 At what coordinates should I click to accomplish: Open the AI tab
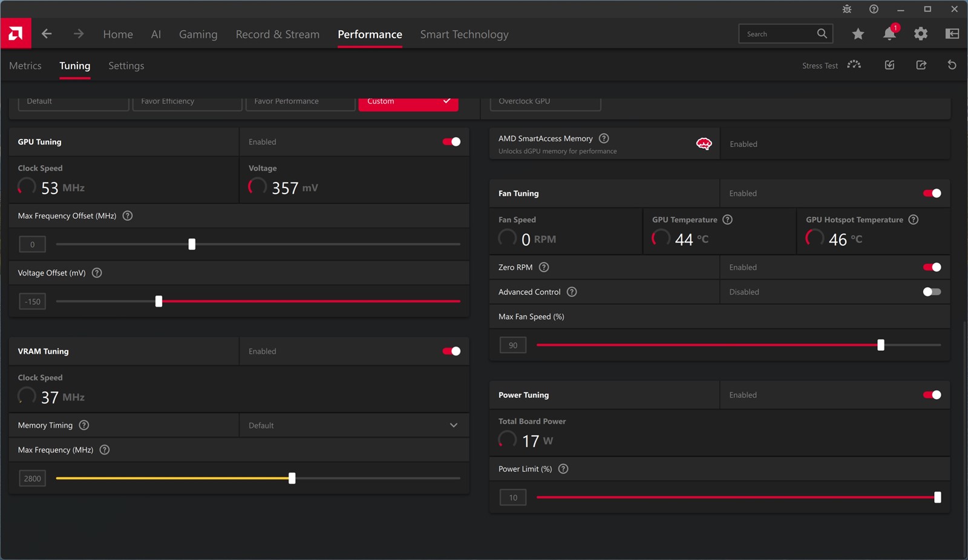(156, 34)
